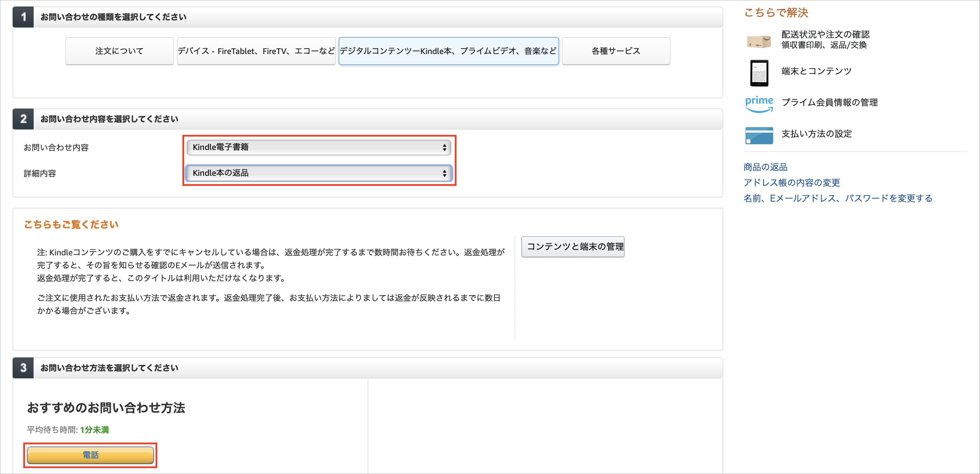
Task: Select the 注文について category
Action: click(x=119, y=51)
